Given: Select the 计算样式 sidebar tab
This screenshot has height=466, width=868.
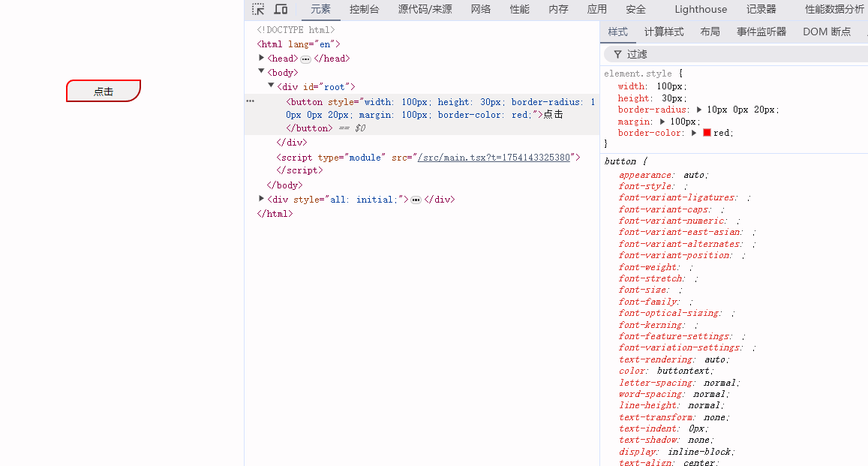Looking at the screenshot, I should tap(664, 32).
